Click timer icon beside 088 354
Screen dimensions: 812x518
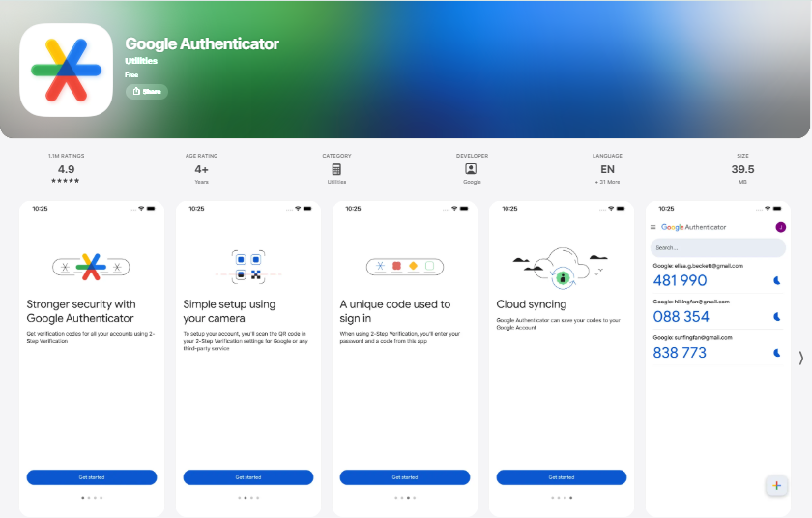click(777, 317)
